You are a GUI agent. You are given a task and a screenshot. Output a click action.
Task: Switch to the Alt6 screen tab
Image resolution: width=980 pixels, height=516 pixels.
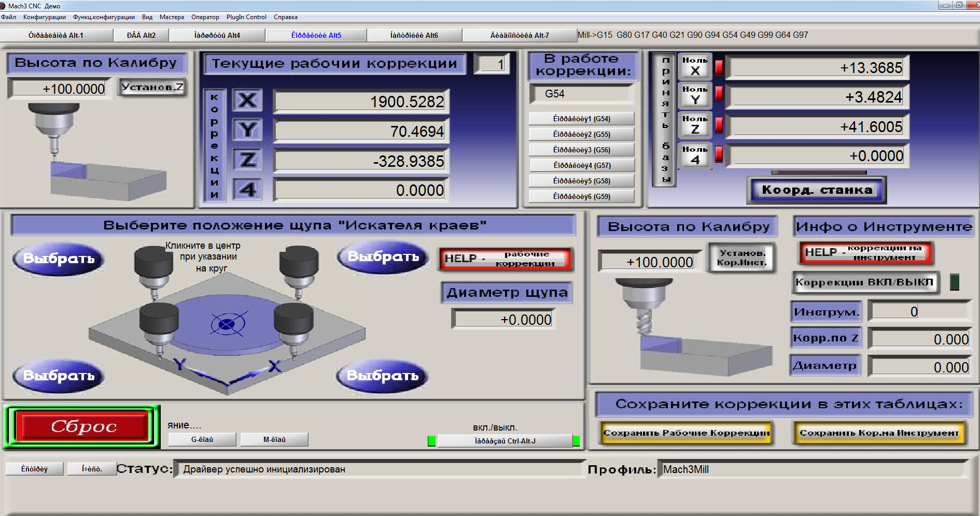pos(414,35)
